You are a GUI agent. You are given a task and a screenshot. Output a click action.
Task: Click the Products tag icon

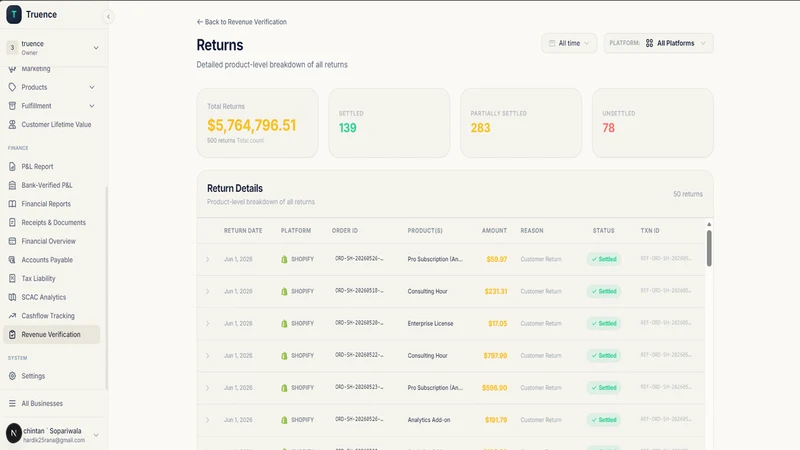(x=12, y=87)
